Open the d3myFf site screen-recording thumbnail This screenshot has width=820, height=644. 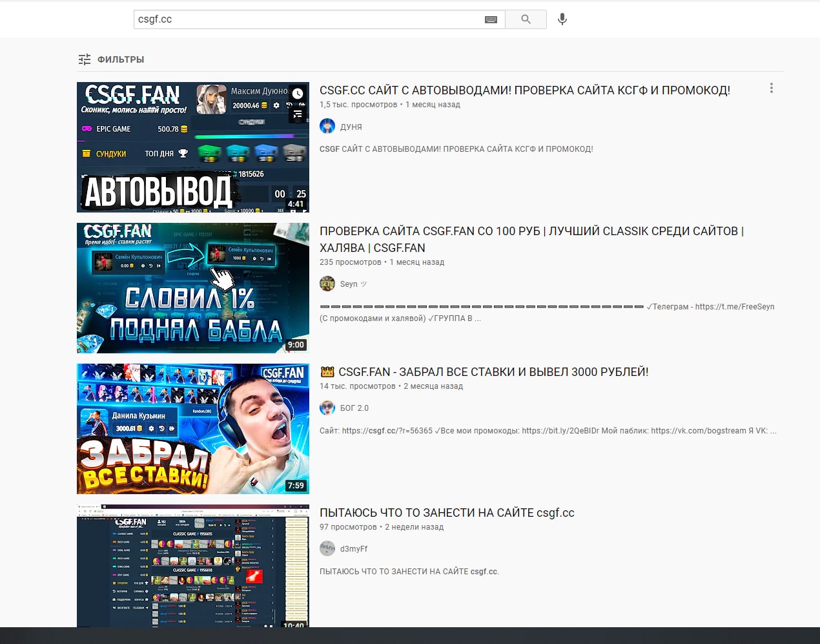[193, 566]
